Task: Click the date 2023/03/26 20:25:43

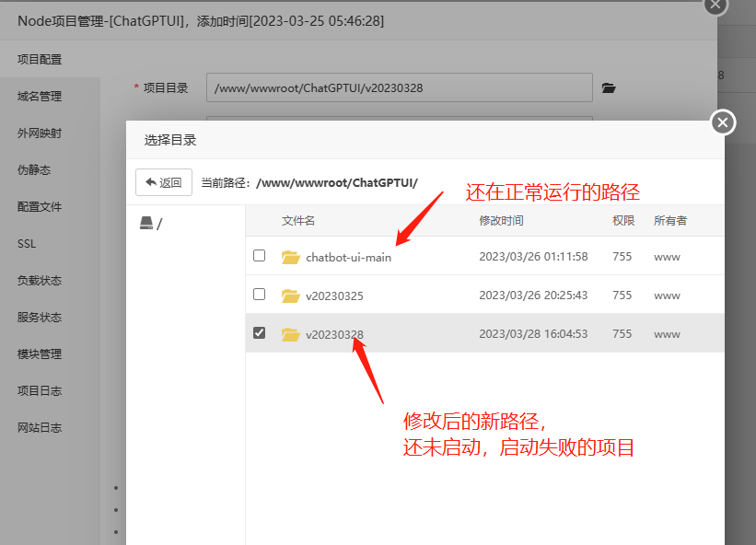Action: (533, 295)
